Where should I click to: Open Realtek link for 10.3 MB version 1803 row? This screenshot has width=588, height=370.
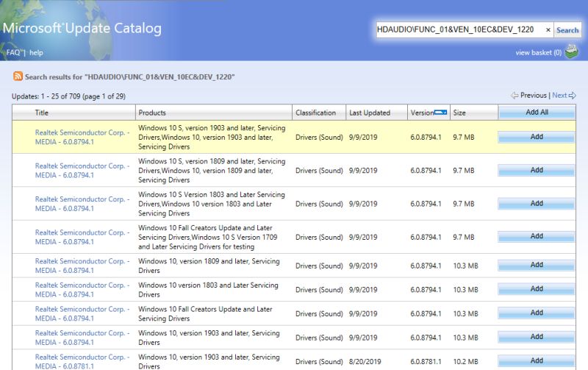pyautogui.click(x=82, y=290)
